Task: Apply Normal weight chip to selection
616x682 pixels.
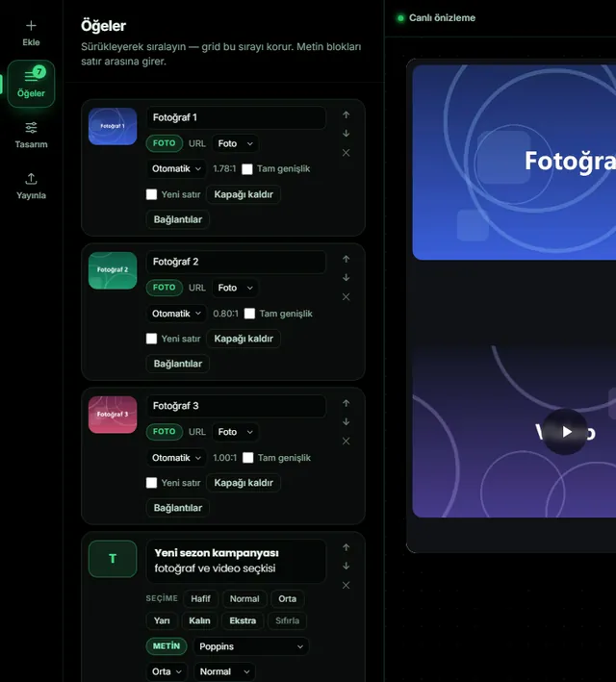Action: (244, 599)
